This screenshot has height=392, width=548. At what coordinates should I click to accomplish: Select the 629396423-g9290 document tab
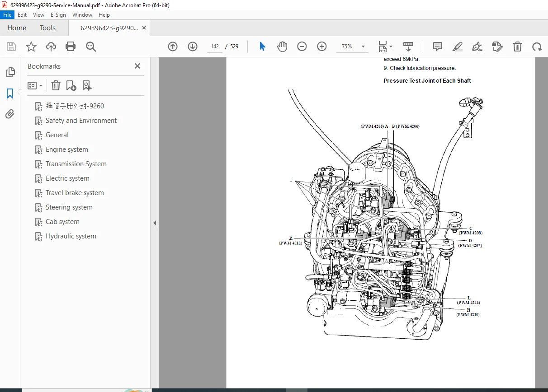pyautogui.click(x=109, y=28)
